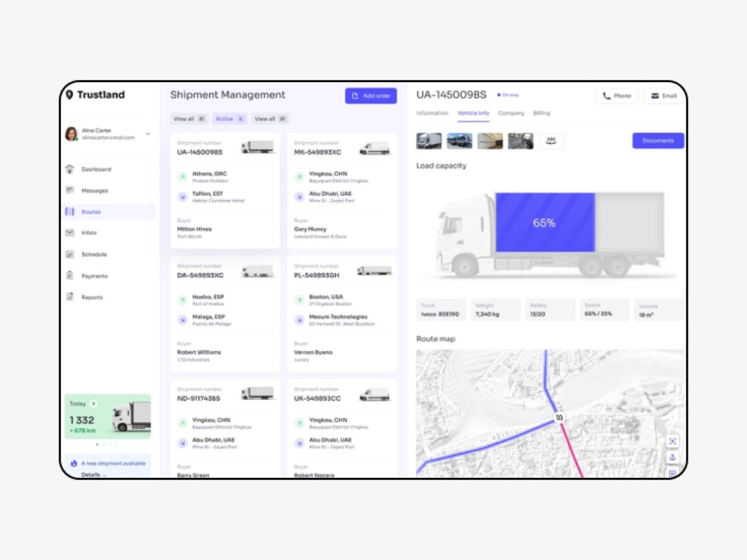This screenshot has height=560, width=747.
Task: Open the Reports sidebar icon
Action: coord(70,297)
